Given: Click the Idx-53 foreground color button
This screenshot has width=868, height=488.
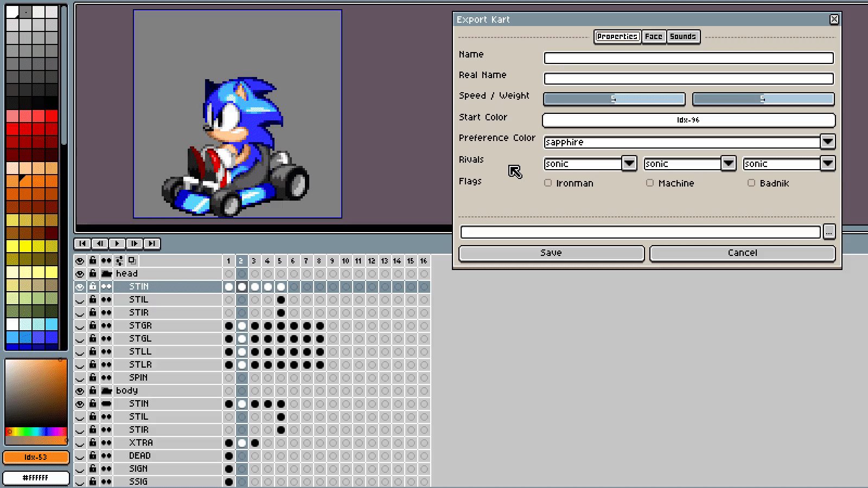Looking at the screenshot, I should pyautogui.click(x=36, y=457).
